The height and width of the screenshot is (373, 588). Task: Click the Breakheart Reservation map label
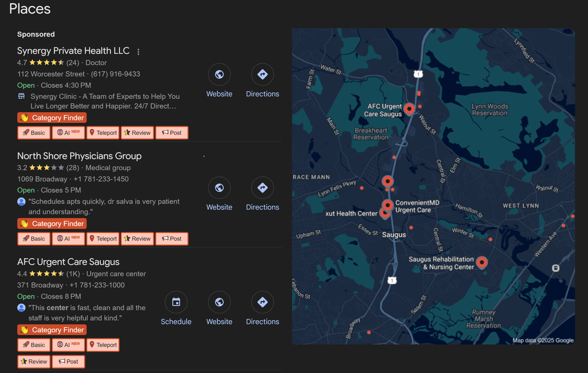coord(371,134)
